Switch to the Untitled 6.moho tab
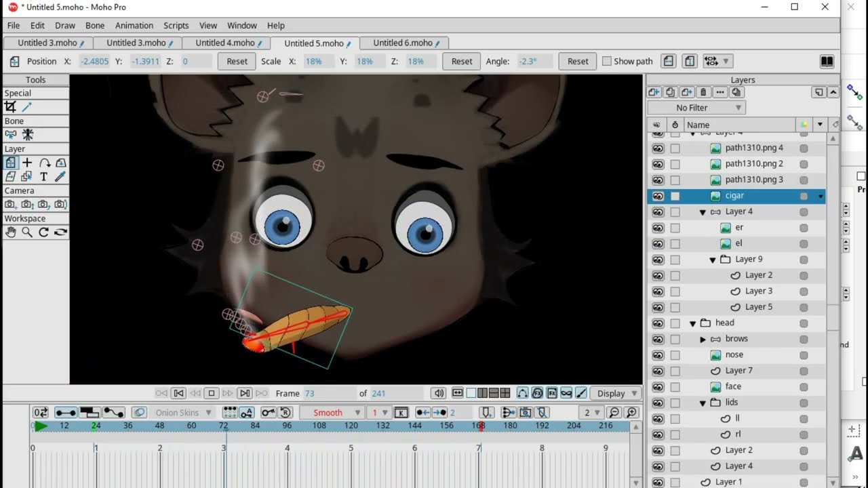The width and height of the screenshot is (868, 488). (403, 43)
